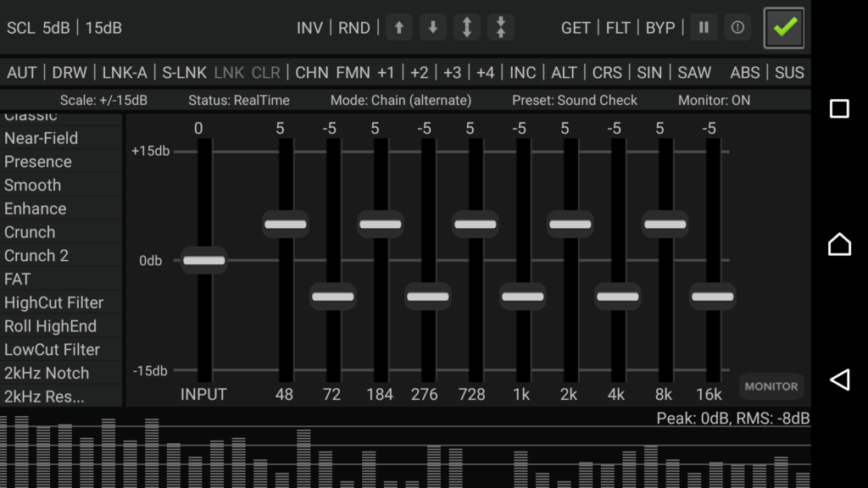Shift all bands up with the up arrow
The width and height of the screenshot is (868, 488).
tap(398, 27)
